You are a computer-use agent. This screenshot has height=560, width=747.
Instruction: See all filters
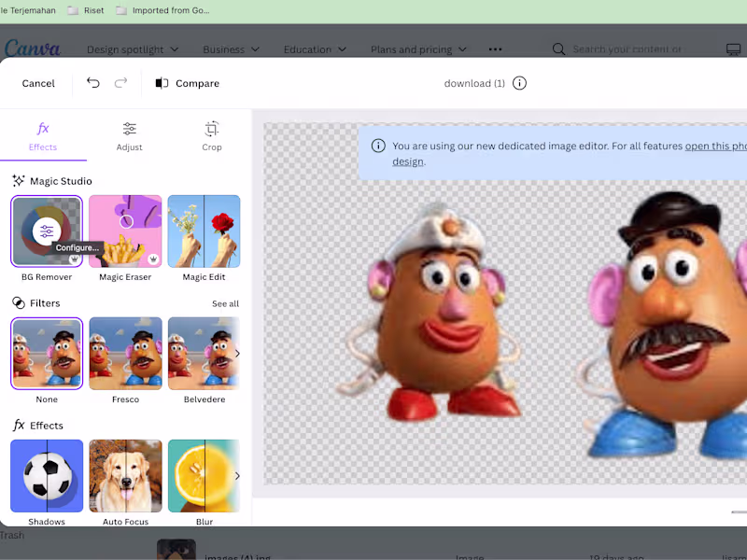pos(225,303)
